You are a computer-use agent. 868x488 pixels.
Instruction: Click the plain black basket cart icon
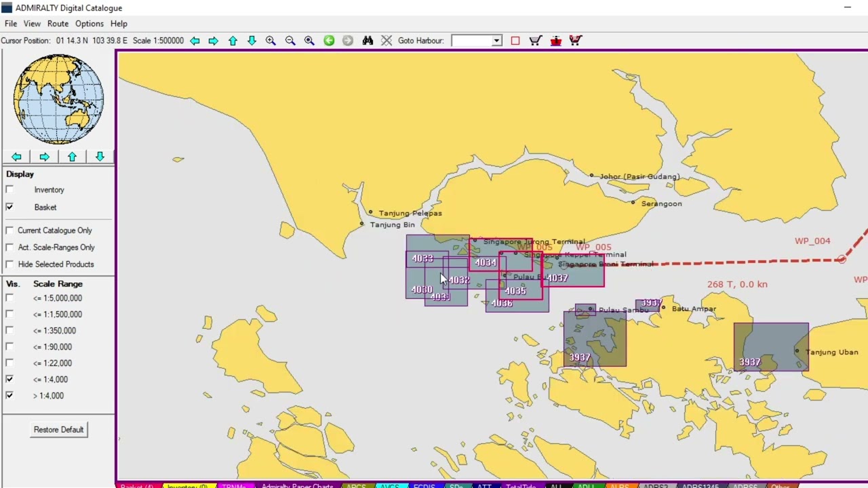536,41
